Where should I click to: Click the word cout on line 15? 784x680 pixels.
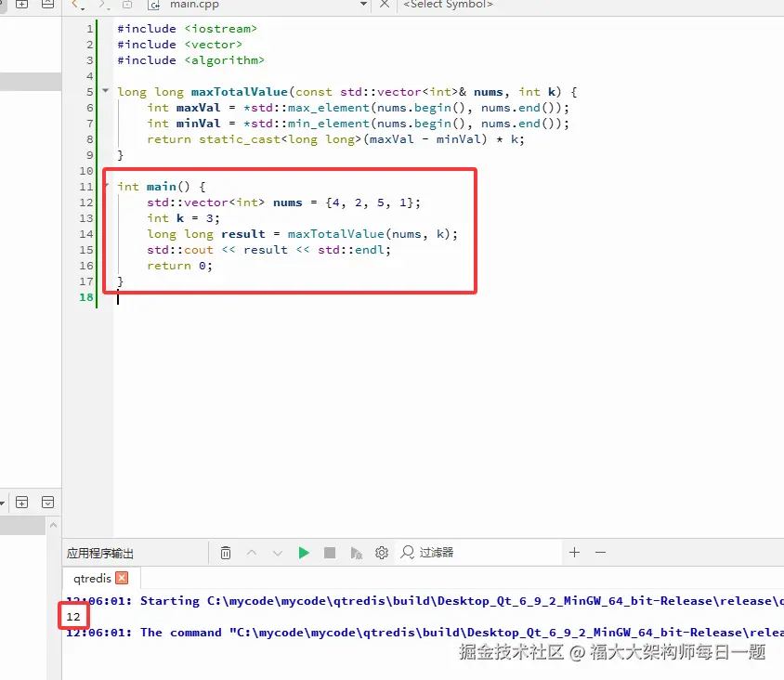199,250
